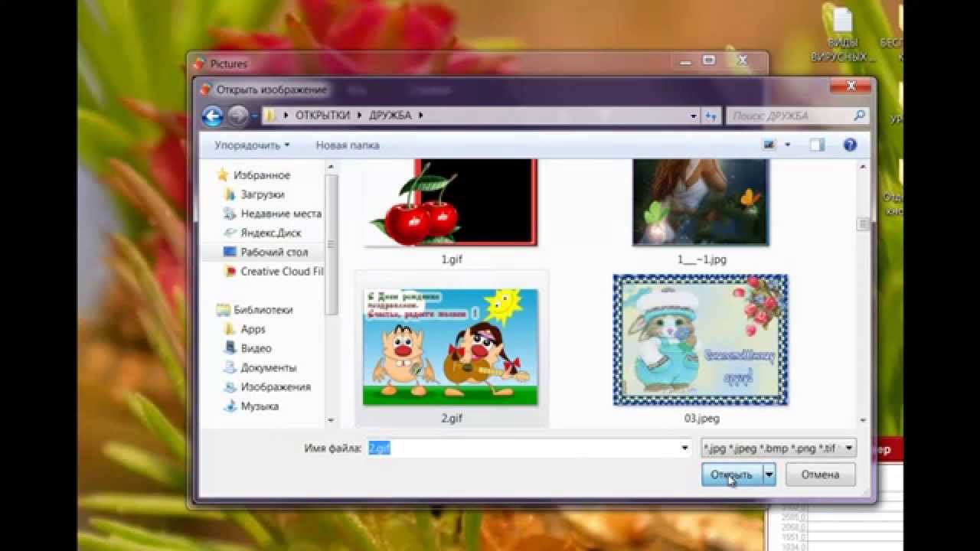
Task: Click the Forward navigation arrow
Action: [x=238, y=116]
